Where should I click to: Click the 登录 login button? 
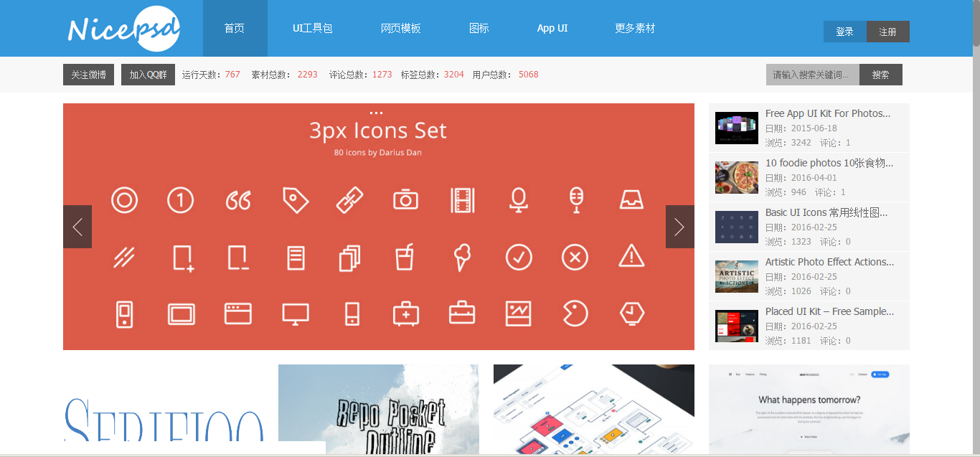[x=845, y=32]
